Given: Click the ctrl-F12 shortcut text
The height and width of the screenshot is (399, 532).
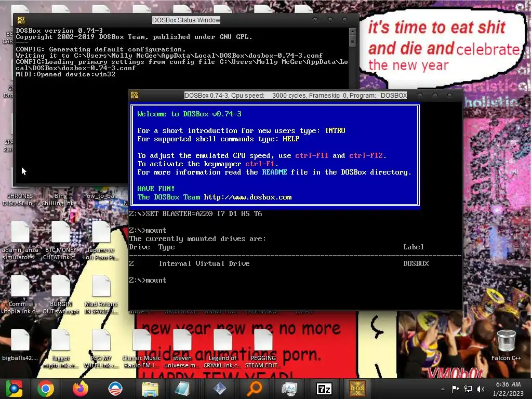Looking at the screenshot, I should [x=366, y=155].
